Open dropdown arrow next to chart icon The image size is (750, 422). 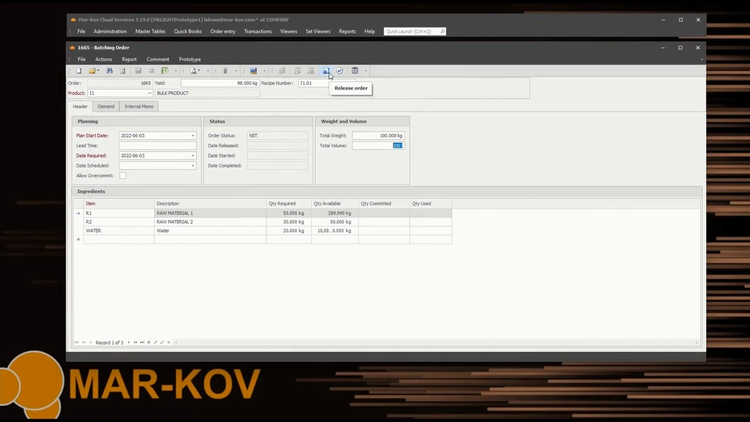pyautogui.click(x=264, y=71)
